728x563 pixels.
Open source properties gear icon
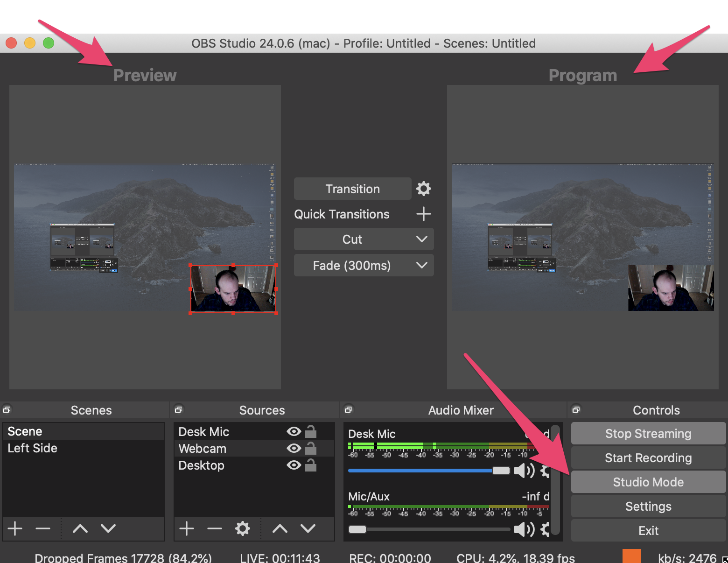pyautogui.click(x=243, y=528)
